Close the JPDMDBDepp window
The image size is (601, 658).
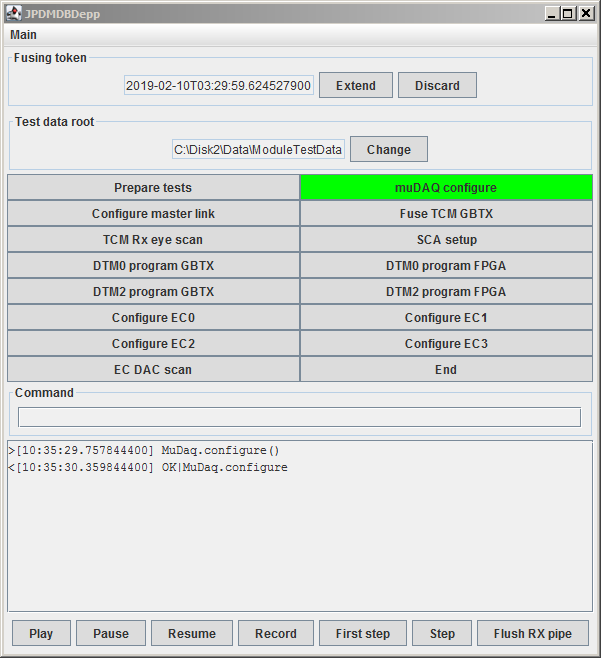[586, 14]
